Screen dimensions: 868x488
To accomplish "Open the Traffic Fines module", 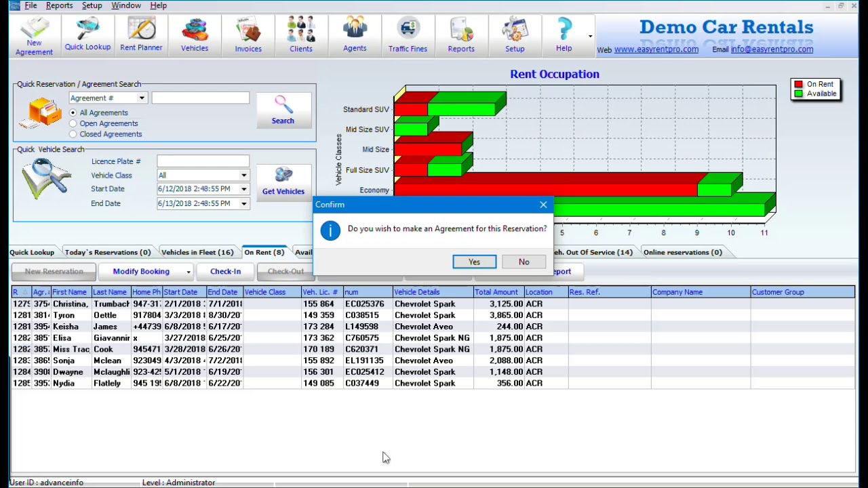I will click(x=408, y=35).
